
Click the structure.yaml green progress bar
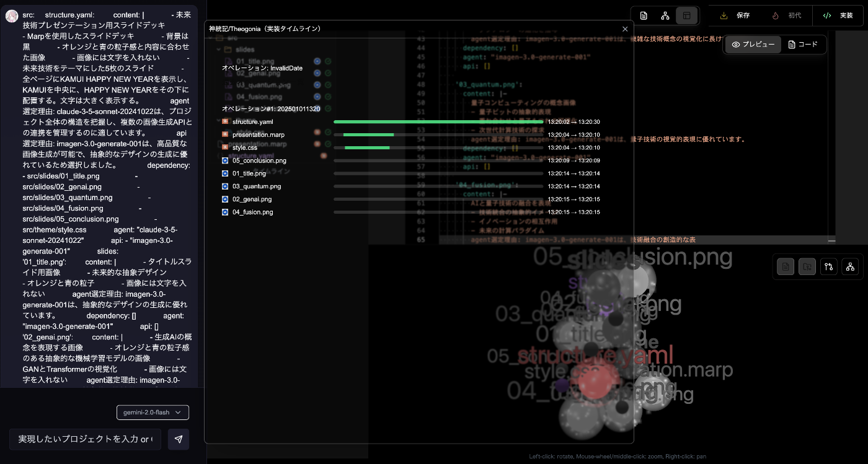(x=438, y=122)
